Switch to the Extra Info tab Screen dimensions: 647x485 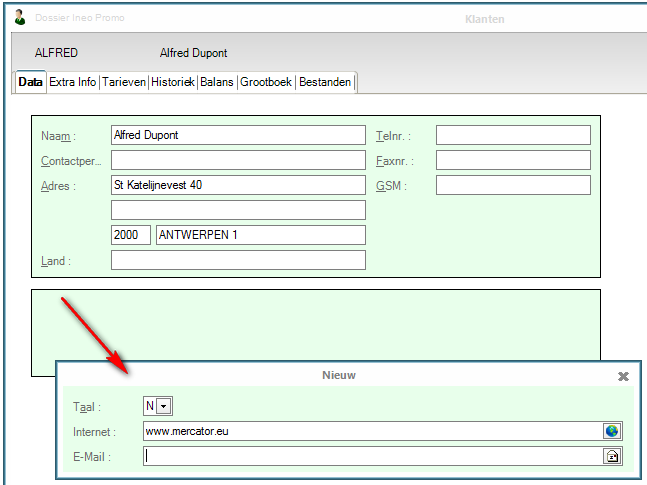tap(73, 82)
